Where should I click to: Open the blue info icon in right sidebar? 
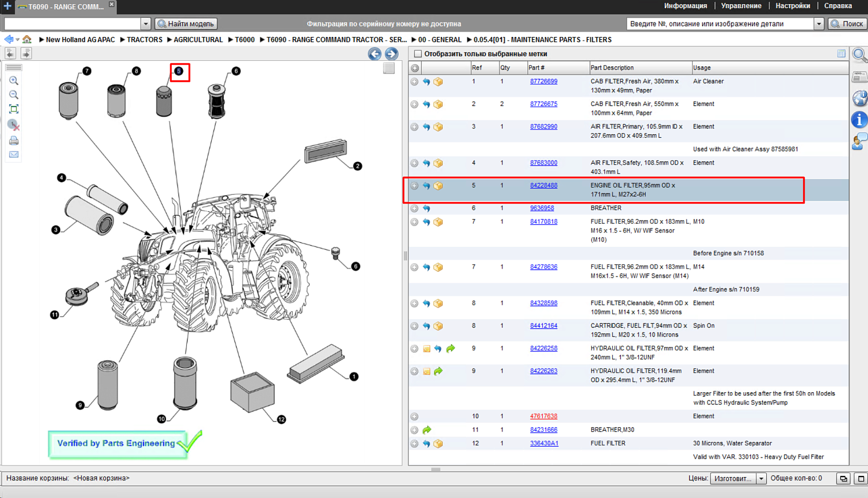click(x=860, y=120)
